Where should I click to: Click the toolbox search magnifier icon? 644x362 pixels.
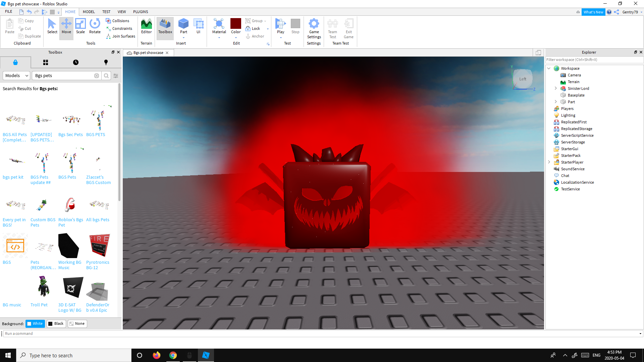click(106, 76)
